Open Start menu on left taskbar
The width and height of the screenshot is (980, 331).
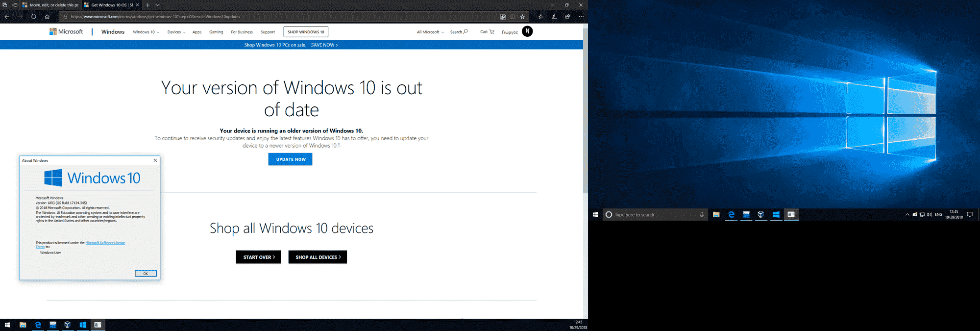7,325
